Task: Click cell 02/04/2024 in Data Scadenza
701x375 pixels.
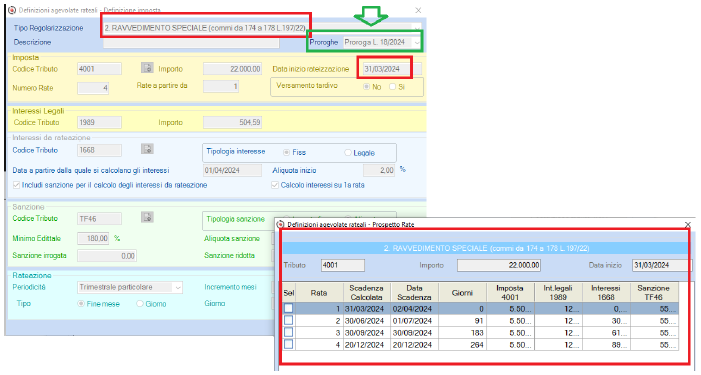Action: pos(414,308)
